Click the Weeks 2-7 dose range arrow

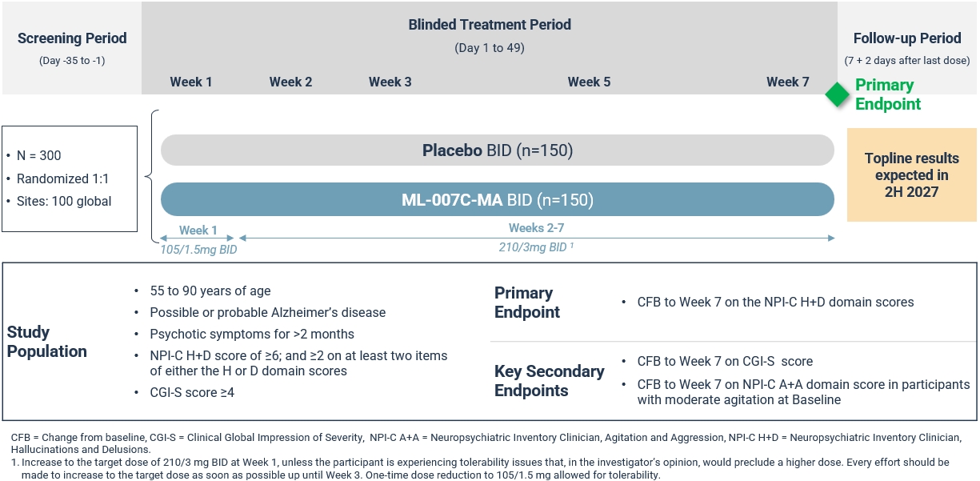tap(536, 238)
